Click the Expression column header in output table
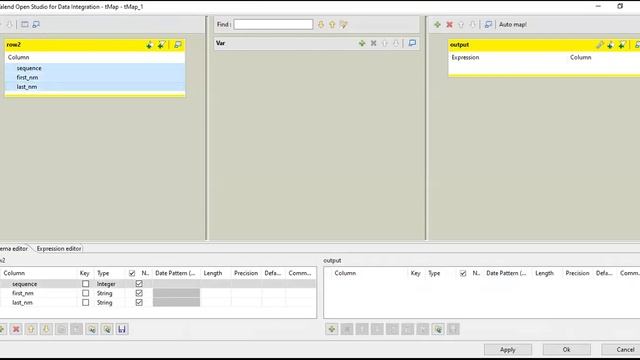 [x=465, y=58]
